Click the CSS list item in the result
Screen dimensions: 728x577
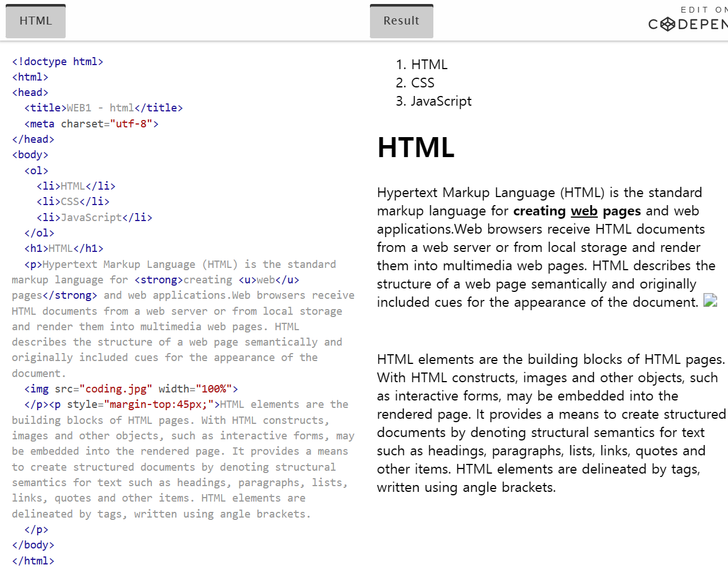point(423,82)
